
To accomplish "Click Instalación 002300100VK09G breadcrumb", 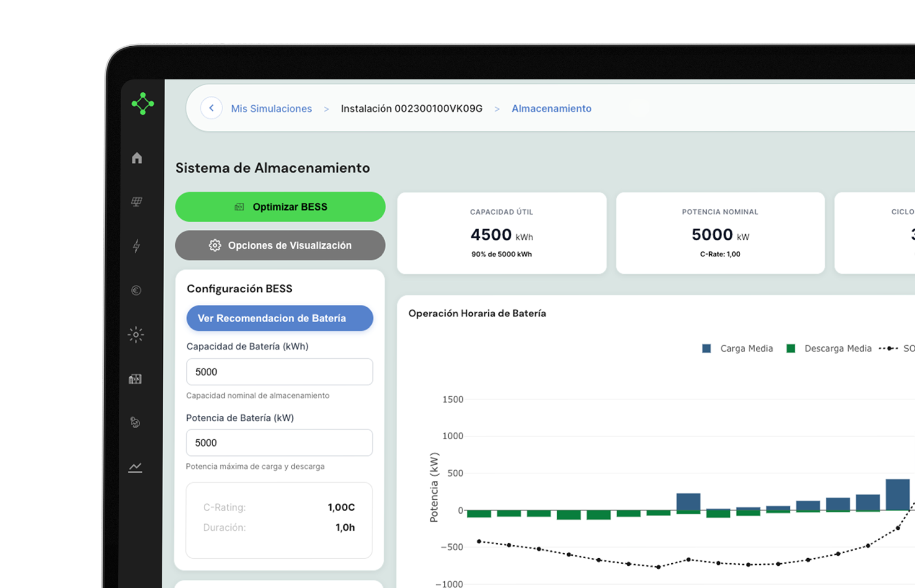I will point(412,108).
